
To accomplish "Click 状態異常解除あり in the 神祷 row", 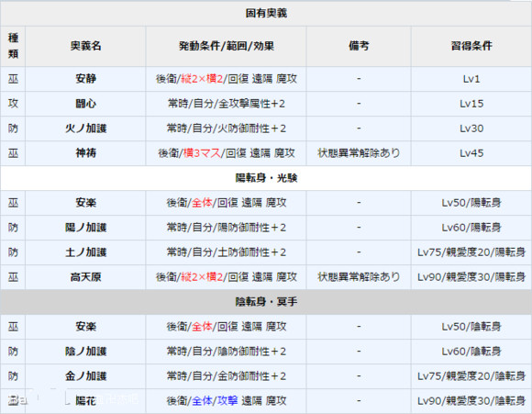I will coord(359,153).
